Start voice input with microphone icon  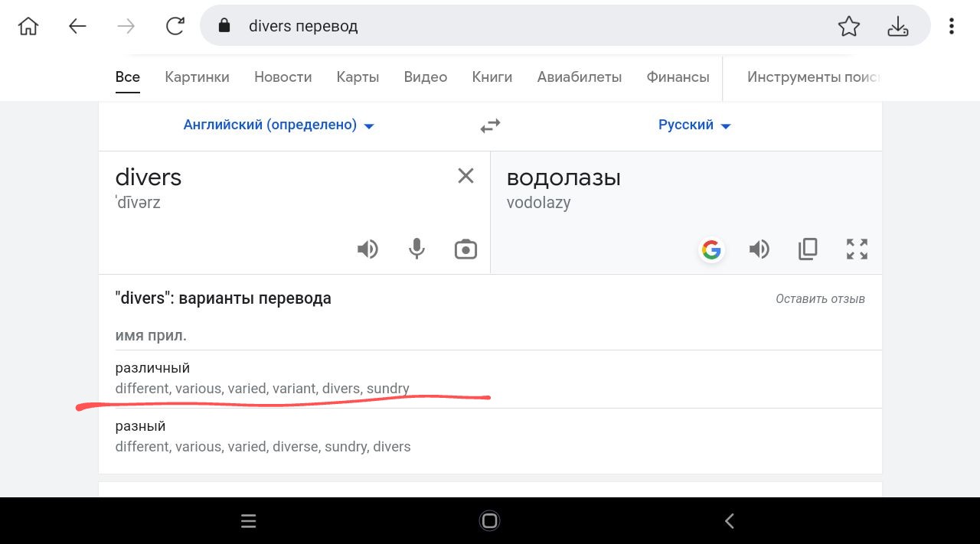click(416, 249)
